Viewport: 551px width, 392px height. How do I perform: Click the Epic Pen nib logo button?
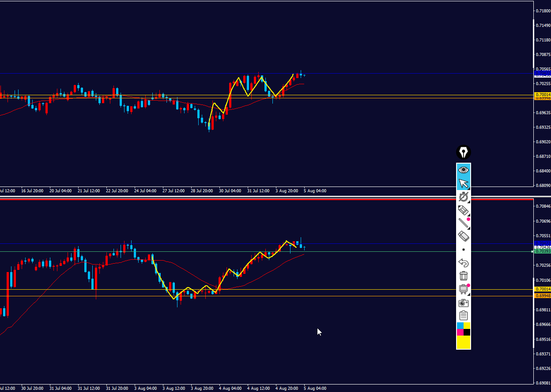pyautogui.click(x=464, y=153)
